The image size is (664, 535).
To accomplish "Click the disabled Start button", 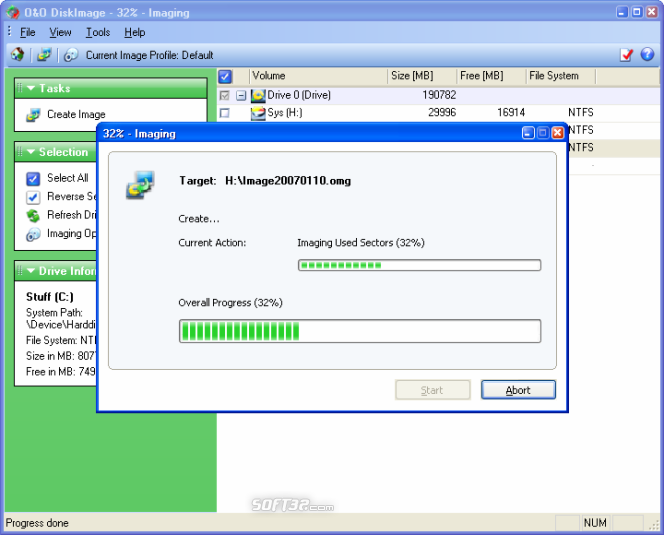I will 432,390.
